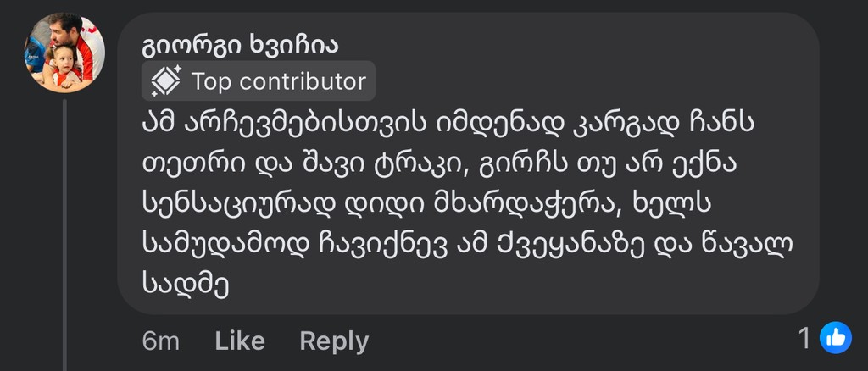868x371 pixels.
Task: Like this comment
Action: (x=240, y=341)
